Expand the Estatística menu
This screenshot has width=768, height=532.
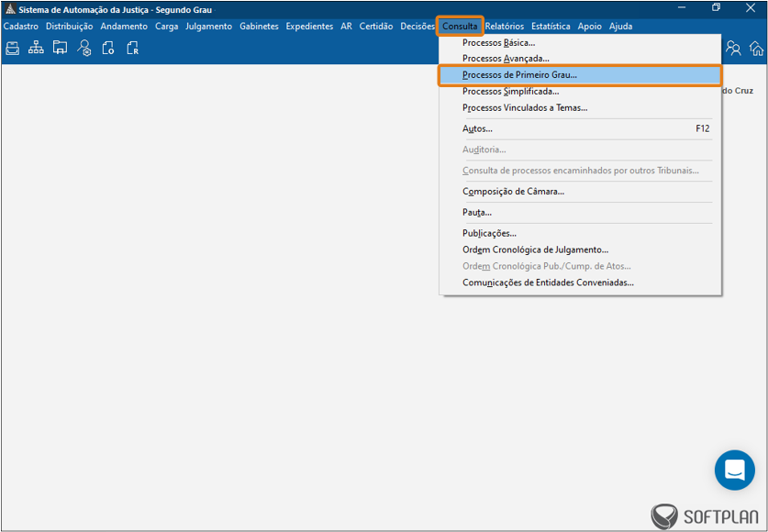coord(551,27)
